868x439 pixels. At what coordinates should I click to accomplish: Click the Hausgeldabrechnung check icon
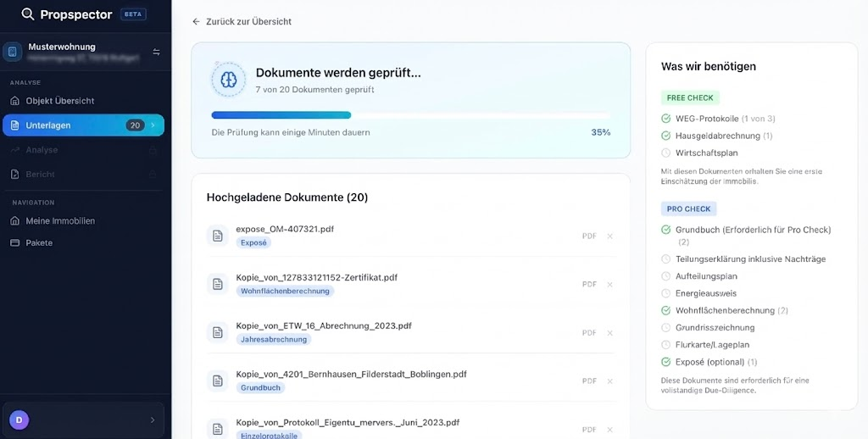point(666,136)
